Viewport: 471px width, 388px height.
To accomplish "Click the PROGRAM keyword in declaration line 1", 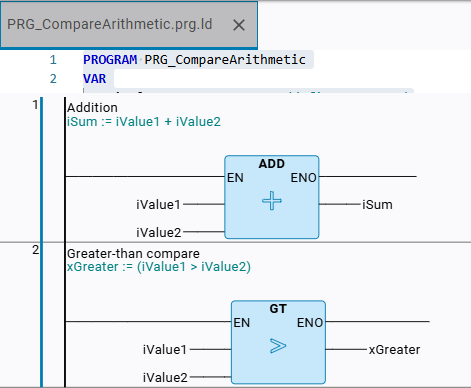I will click(110, 60).
